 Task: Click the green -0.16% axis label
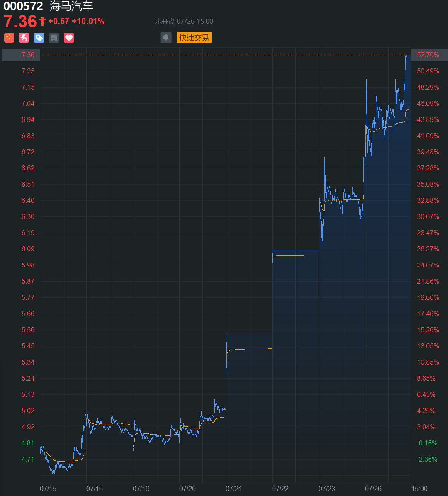click(427, 443)
